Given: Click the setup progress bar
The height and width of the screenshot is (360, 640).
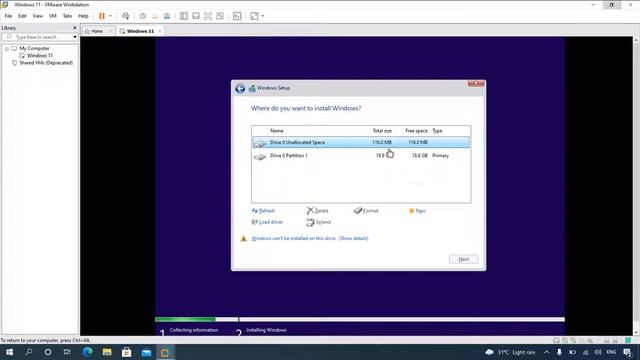Looking at the screenshot, I should coord(360,320).
